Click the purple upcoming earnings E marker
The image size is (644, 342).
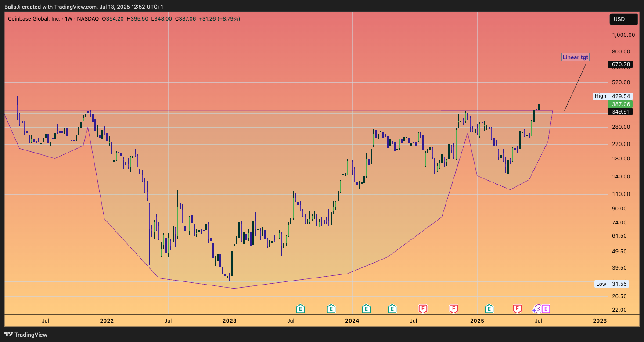[546, 309]
